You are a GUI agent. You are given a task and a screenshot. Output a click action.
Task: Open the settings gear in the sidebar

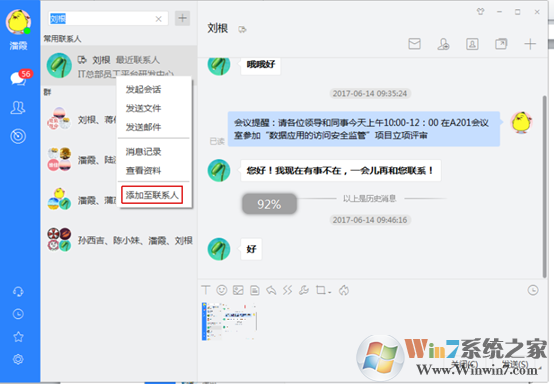click(x=18, y=359)
